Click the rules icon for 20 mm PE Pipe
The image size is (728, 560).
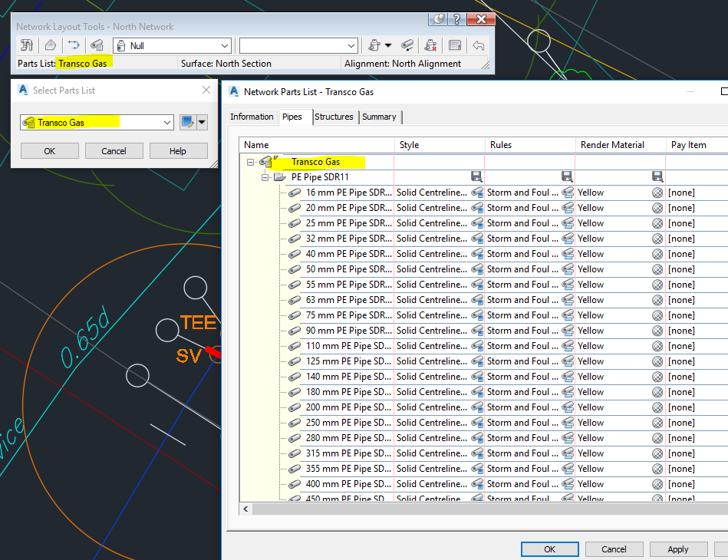[x=568, y=208]
